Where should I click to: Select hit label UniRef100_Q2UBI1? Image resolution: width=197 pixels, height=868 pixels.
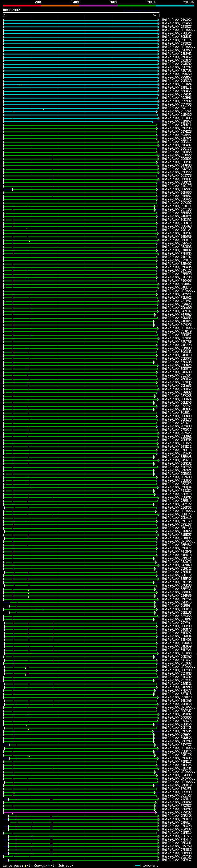click(177, 125)
